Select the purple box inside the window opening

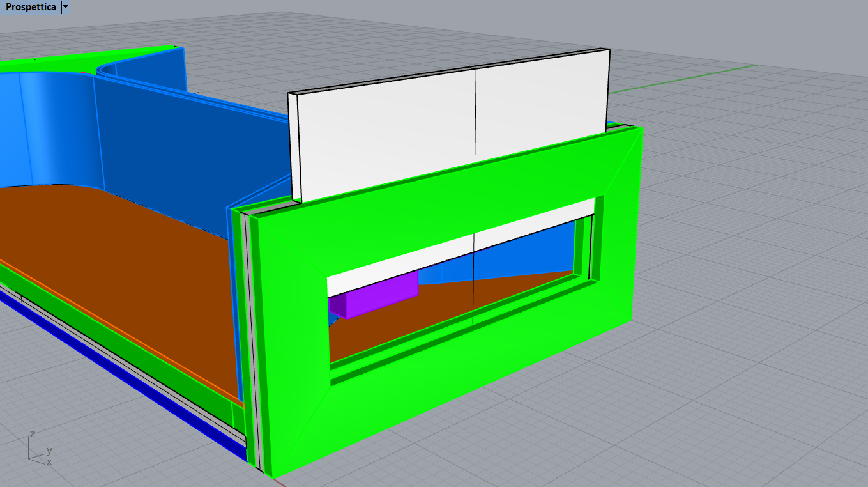pos(374,294)
